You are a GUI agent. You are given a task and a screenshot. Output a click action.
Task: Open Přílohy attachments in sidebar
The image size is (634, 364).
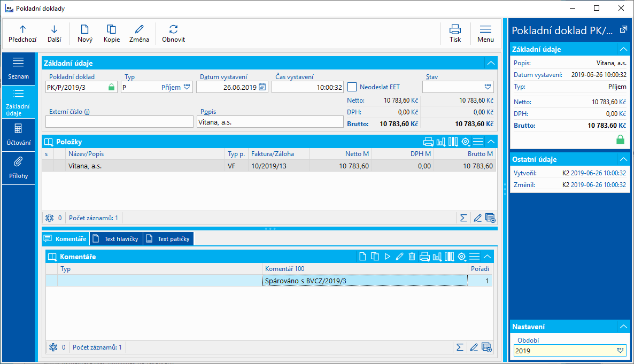[x=18, y=168]
